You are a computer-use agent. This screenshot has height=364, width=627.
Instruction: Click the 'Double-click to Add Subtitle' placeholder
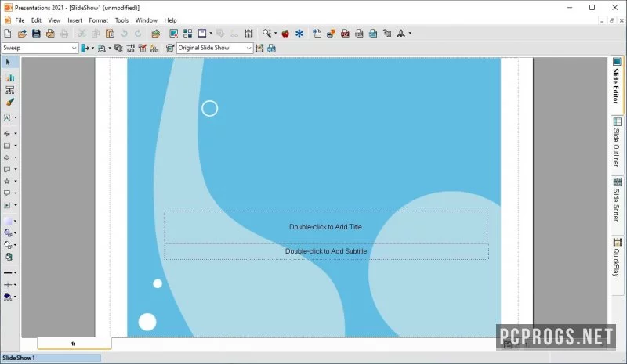[x=326, y=251]
